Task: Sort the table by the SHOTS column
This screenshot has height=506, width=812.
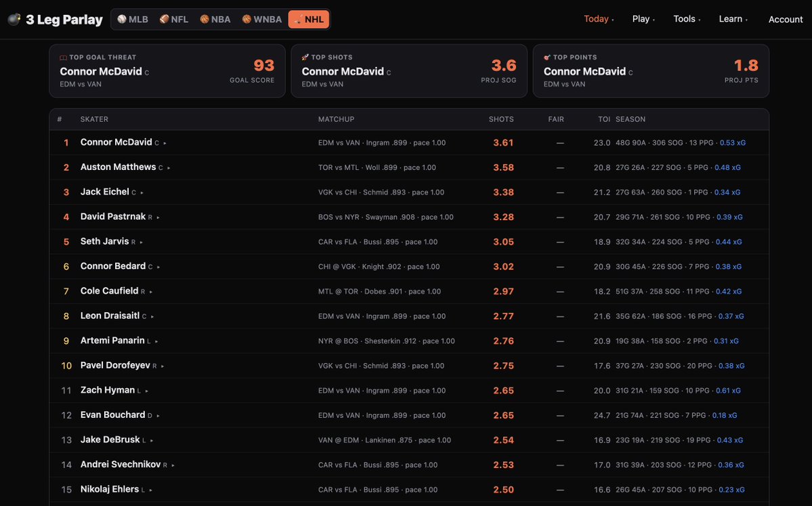Action: 501,119
